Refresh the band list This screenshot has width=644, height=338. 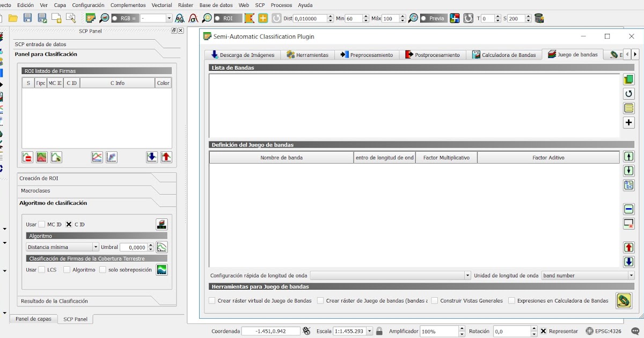tap(628, 93)
